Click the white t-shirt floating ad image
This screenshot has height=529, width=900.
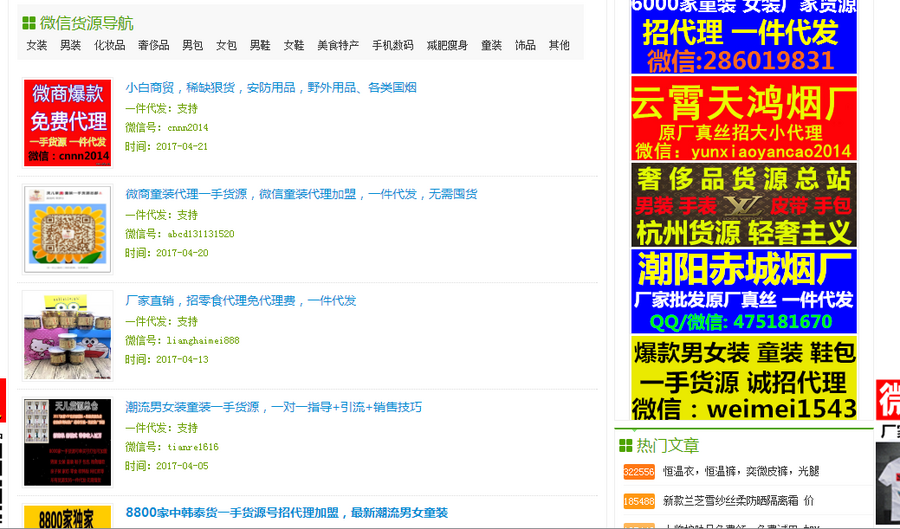pos(888,483)
